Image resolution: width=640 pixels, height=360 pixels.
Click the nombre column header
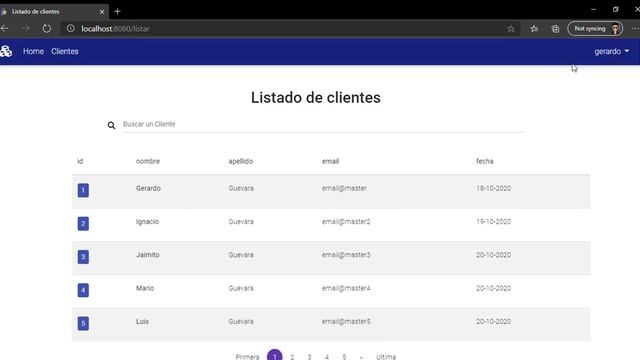[x=148, y=161]
